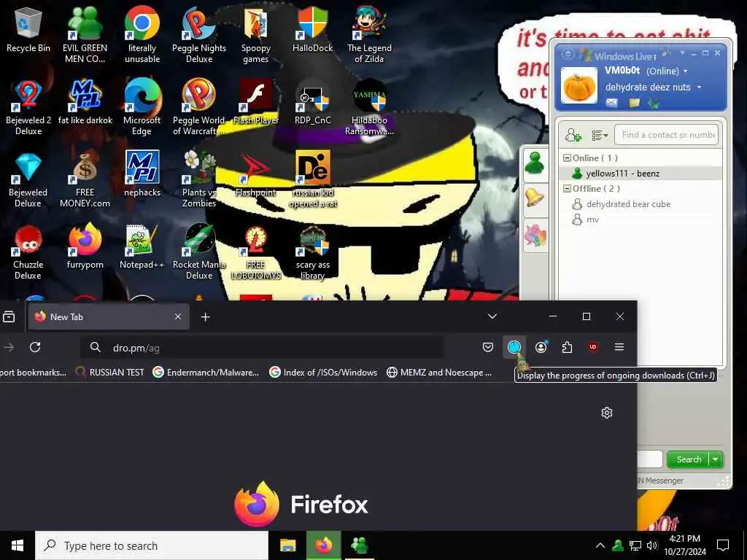Open MEMZ and Noescape bookmark
This screenshot has width=747, height=560.
[x=439, y=373]
